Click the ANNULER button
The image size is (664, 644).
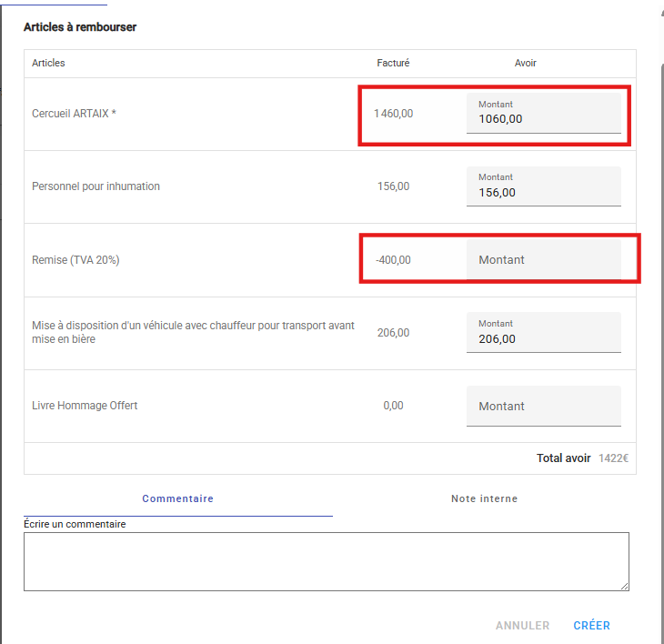[x=523, y=626]
